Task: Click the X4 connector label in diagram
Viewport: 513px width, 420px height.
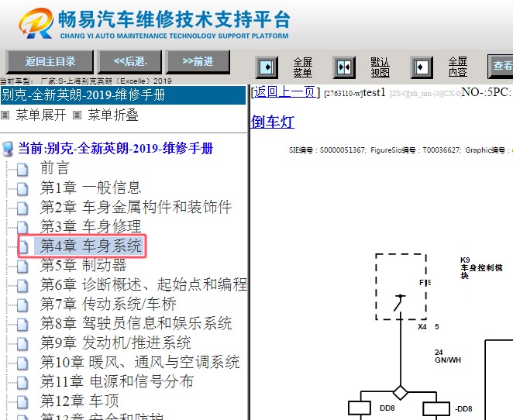Action: pos(422,327)
